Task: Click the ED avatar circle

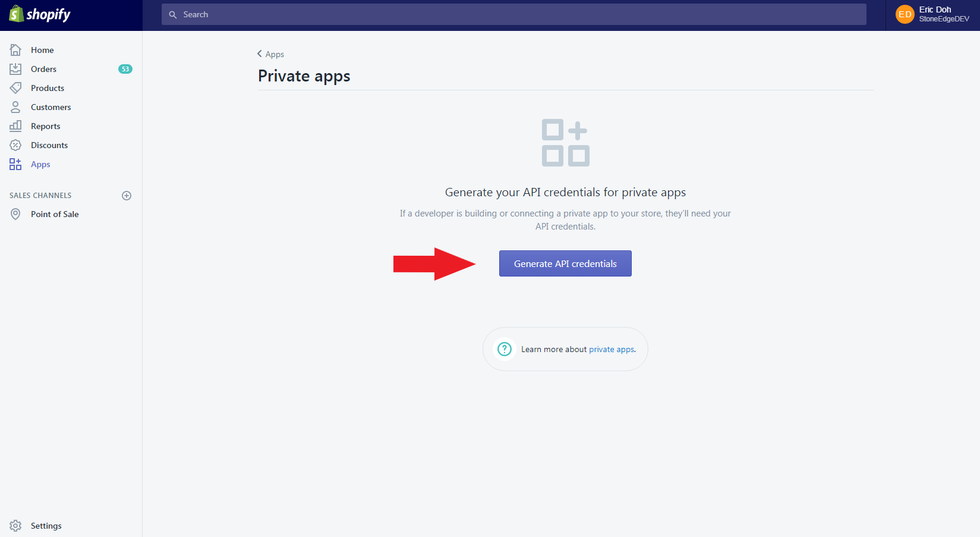Action: point(905,14)
